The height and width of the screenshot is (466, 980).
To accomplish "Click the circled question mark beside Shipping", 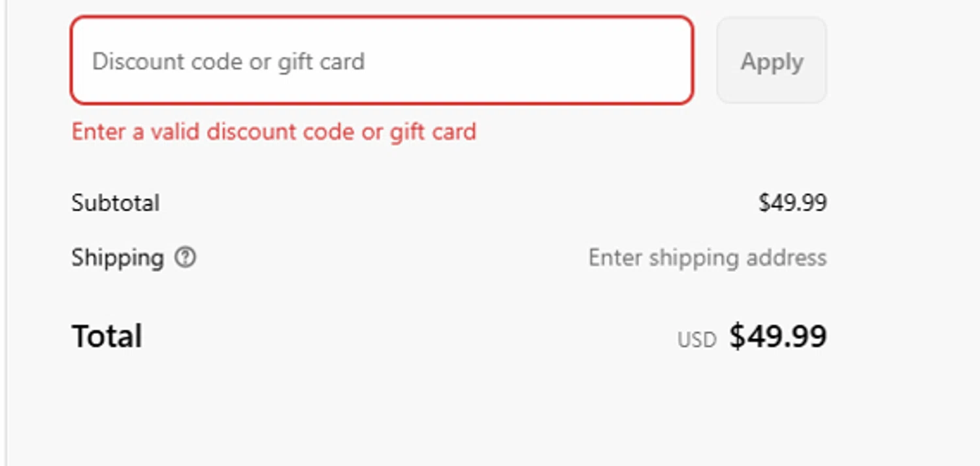I will tap(186, 258).
